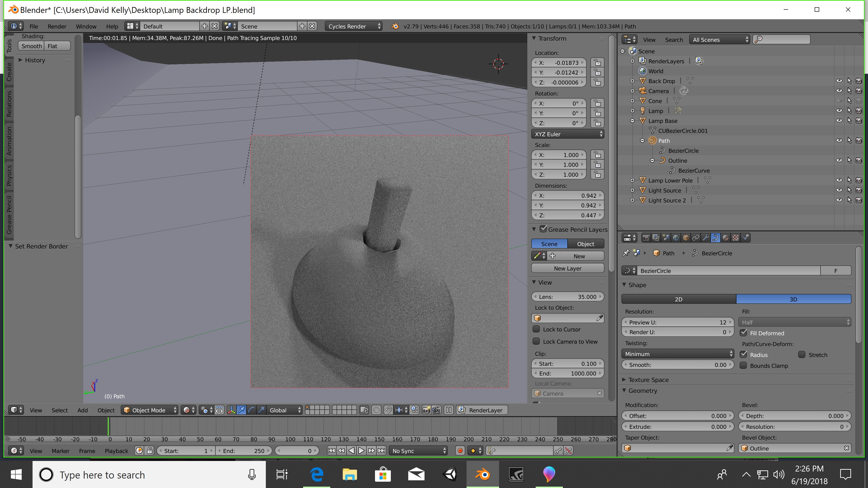The height and width of the screenshot is (488, 868).
Task: Click Grease Pencil Object button
Action: tap(586, 244)
